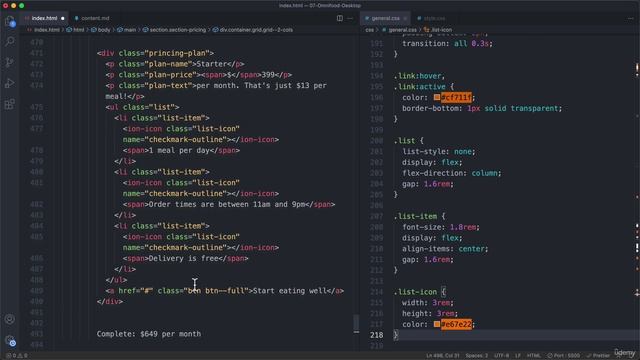Screen dimensions: 640x360
Task: Click the "1 meal per day" span text
Action: pos(179,150)
